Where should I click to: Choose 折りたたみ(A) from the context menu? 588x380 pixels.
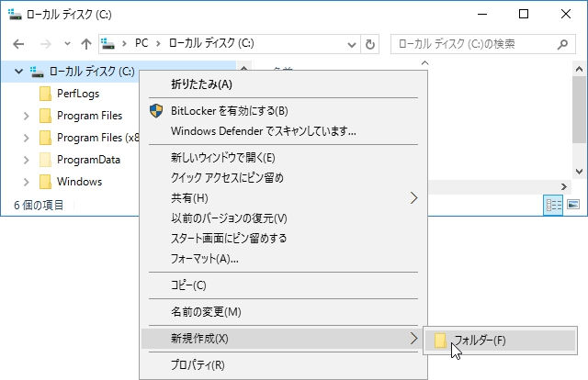click(x=283, y=84)
